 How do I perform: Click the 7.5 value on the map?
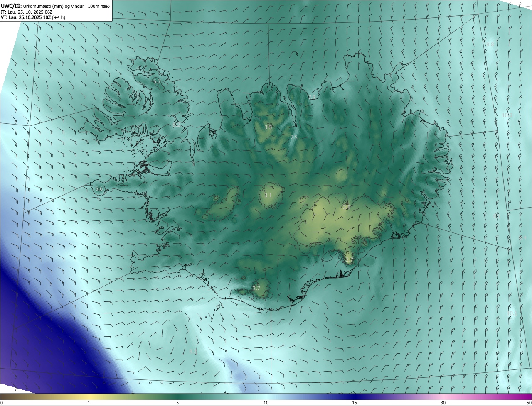coord(294,137)
